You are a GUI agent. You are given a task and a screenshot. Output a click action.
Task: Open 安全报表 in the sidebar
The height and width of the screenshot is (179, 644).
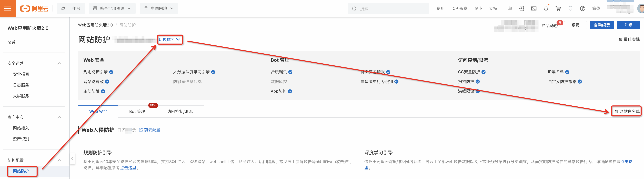point(21,74)
